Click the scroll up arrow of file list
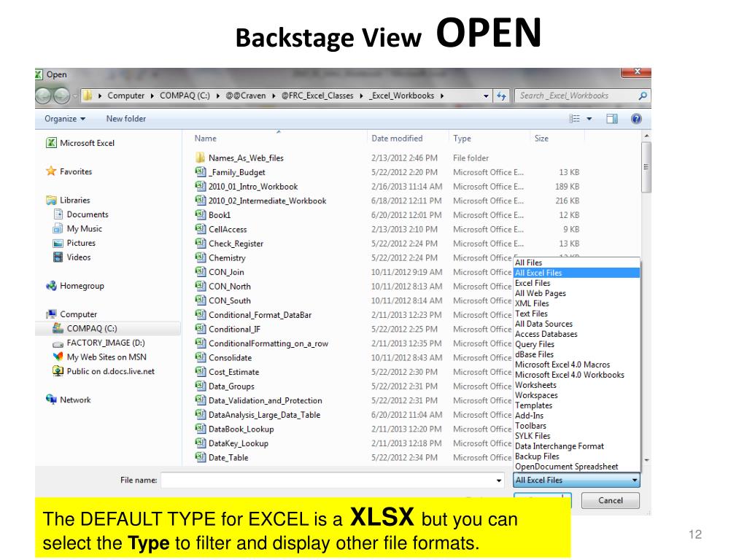 tap(646, 136)
